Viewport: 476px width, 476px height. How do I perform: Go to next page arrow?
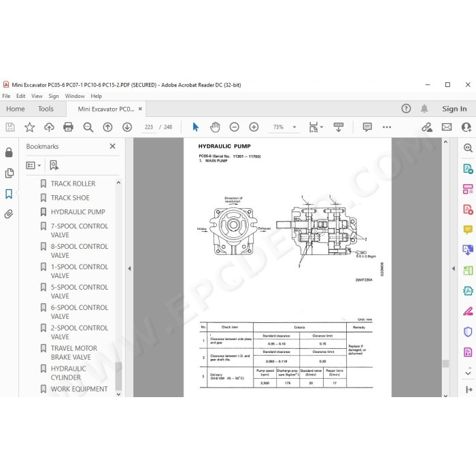(x=127, y=127)
